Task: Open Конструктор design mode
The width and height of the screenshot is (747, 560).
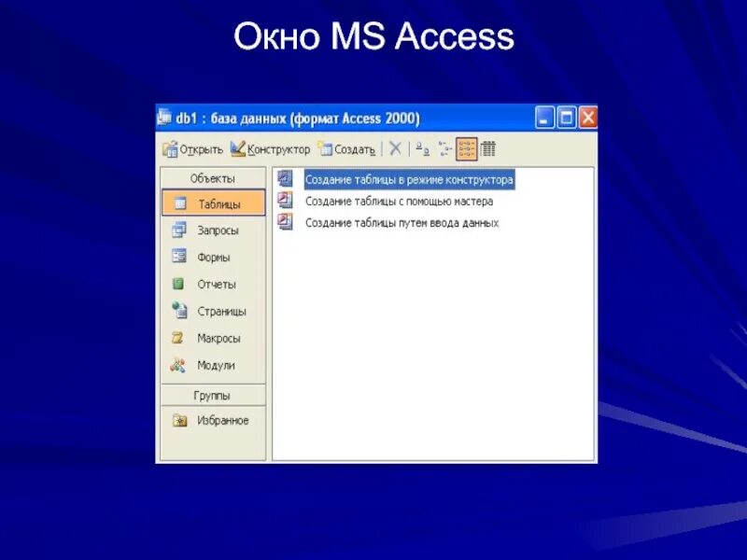Action: click(270, 149)
